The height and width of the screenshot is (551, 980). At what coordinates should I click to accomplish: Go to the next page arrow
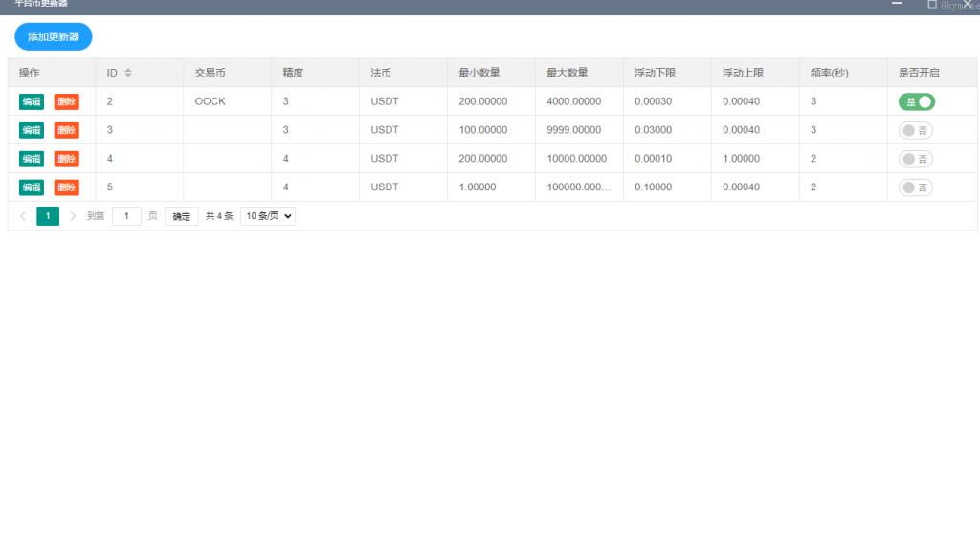click(73, 216)
